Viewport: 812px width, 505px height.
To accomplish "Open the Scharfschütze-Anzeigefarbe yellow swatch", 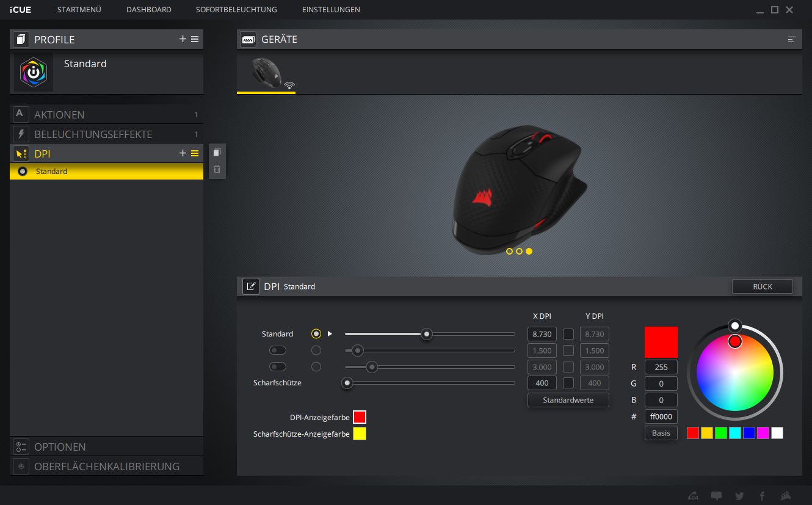I will 360,434.
